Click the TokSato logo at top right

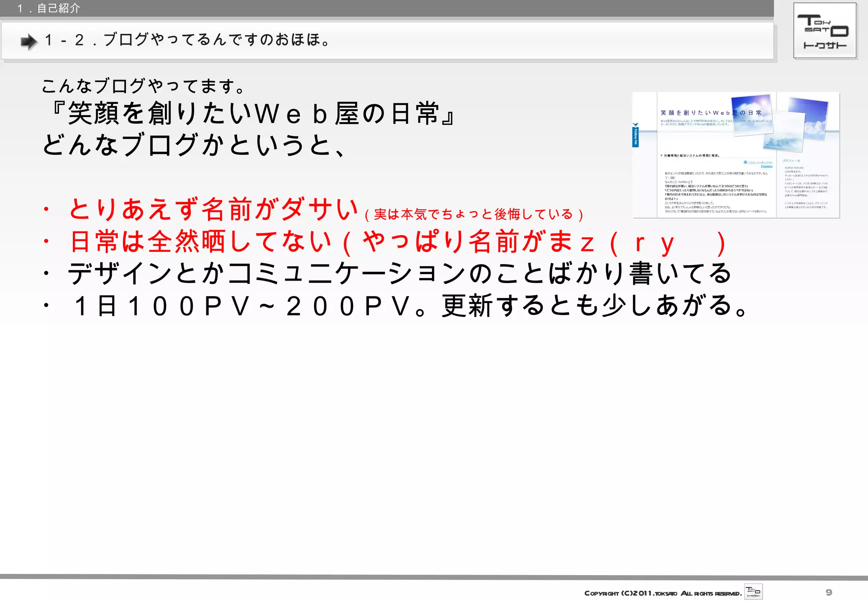pos(825,31)
